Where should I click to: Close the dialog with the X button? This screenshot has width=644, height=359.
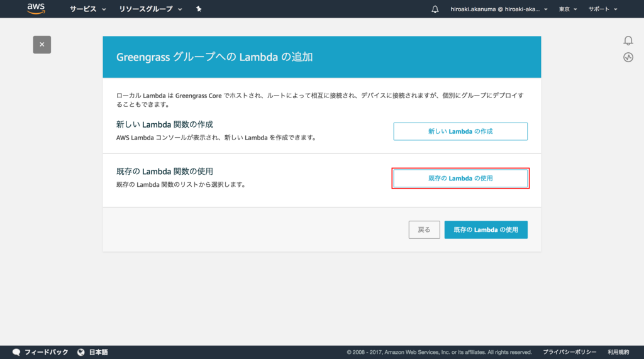point(42,45)
